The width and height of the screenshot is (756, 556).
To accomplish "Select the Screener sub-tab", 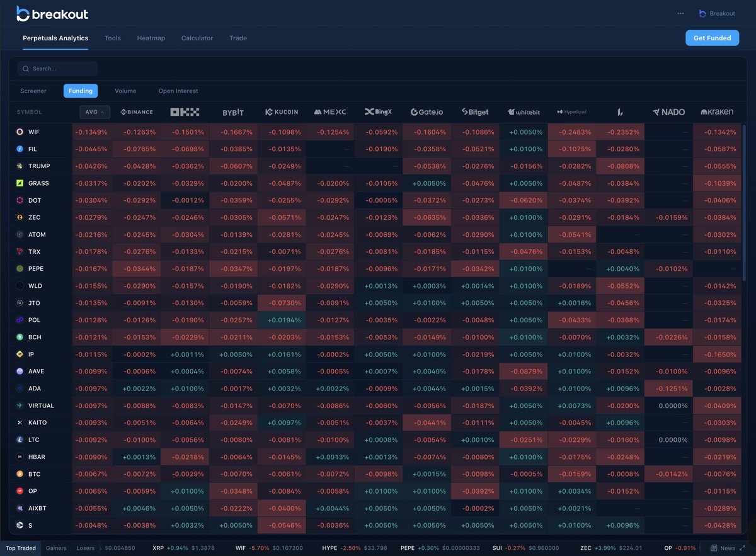I will (33, 91).
